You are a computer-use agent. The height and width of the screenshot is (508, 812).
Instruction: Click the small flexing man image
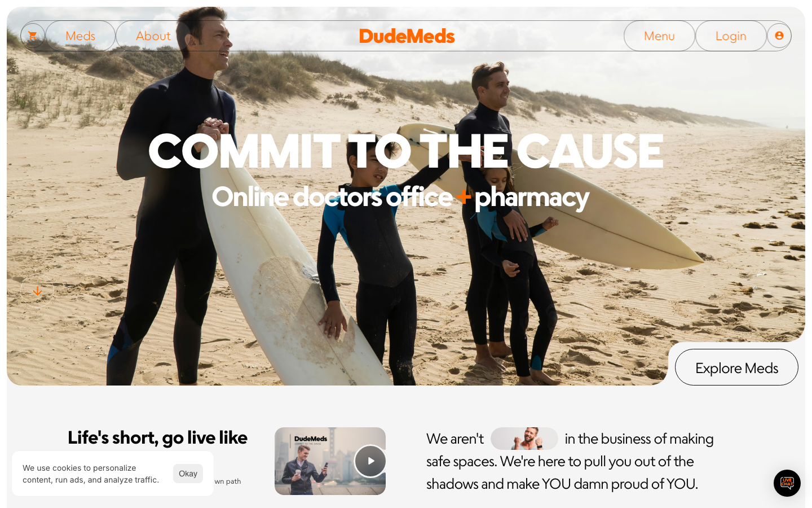[524, 439]
